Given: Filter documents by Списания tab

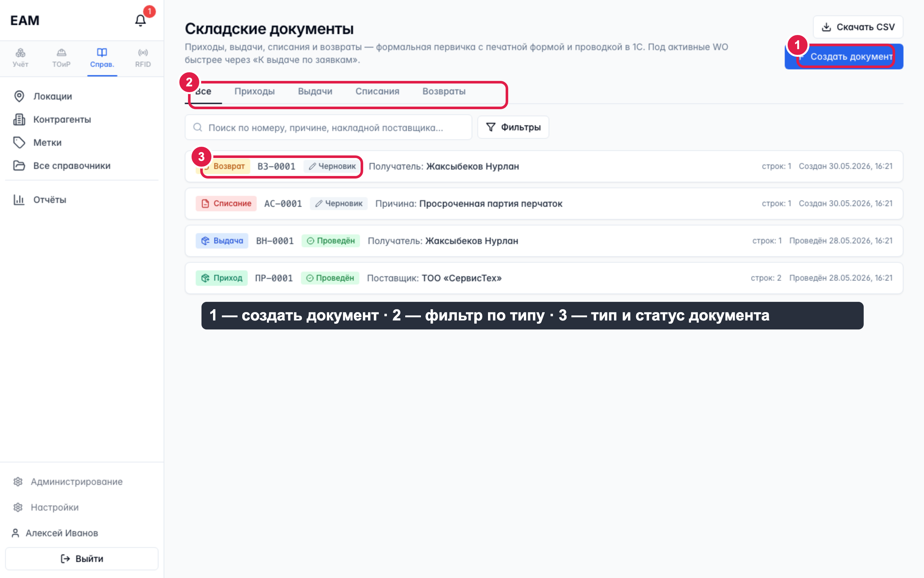Looking at the screenshot, I should 377,92.
